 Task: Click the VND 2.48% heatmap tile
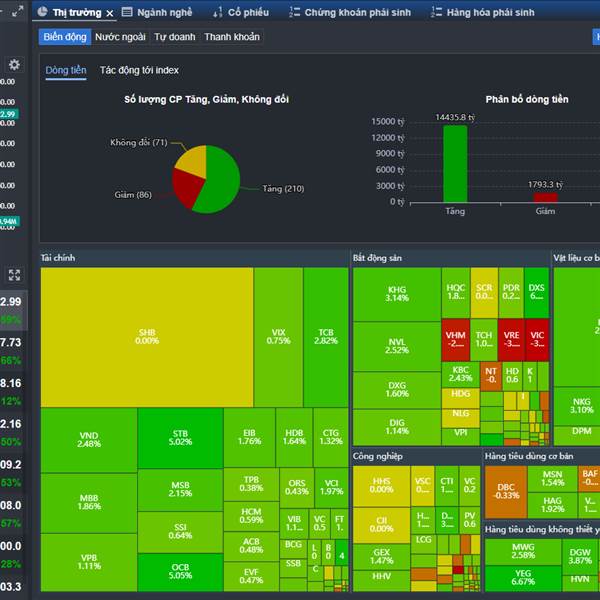89,440
